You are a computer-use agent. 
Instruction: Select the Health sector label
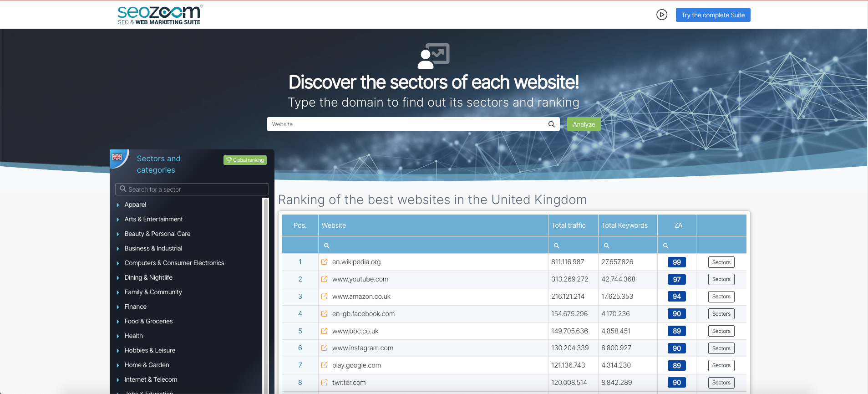pos(134,336)
